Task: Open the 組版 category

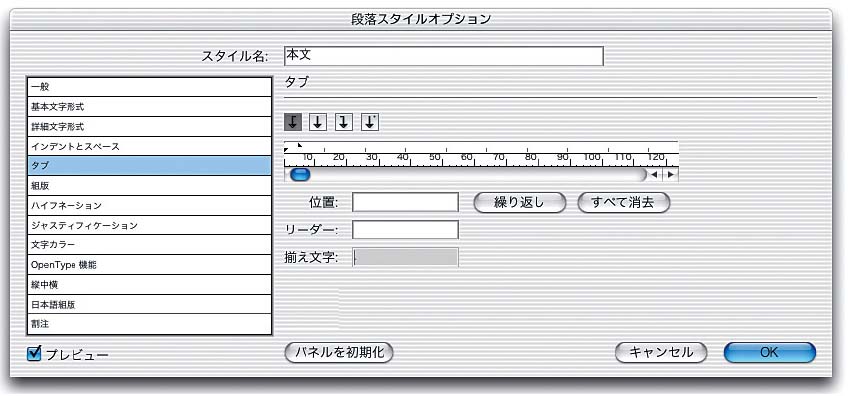Action: click(x=149, y=186)
